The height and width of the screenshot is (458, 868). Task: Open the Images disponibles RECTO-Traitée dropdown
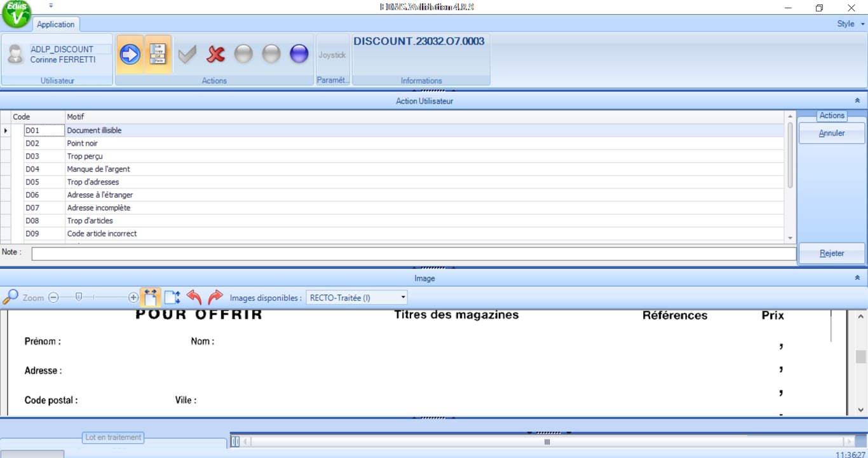[x=356, y=298]
